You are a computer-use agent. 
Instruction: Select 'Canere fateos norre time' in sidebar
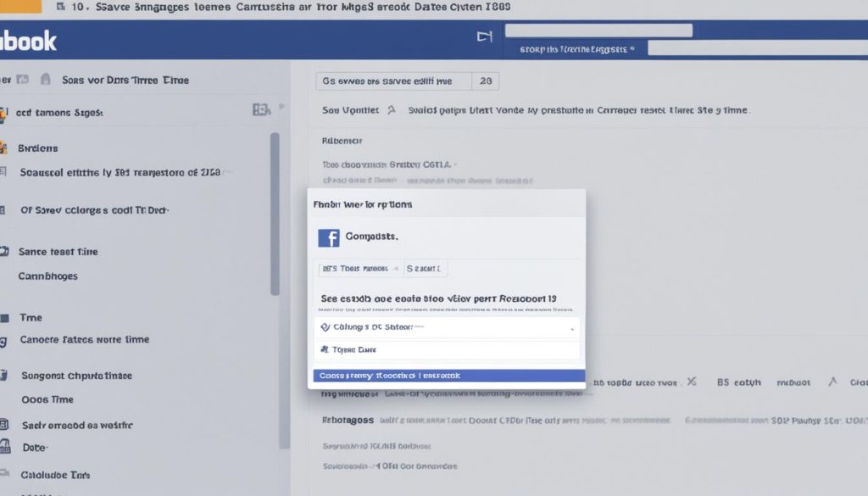[84, 340]
